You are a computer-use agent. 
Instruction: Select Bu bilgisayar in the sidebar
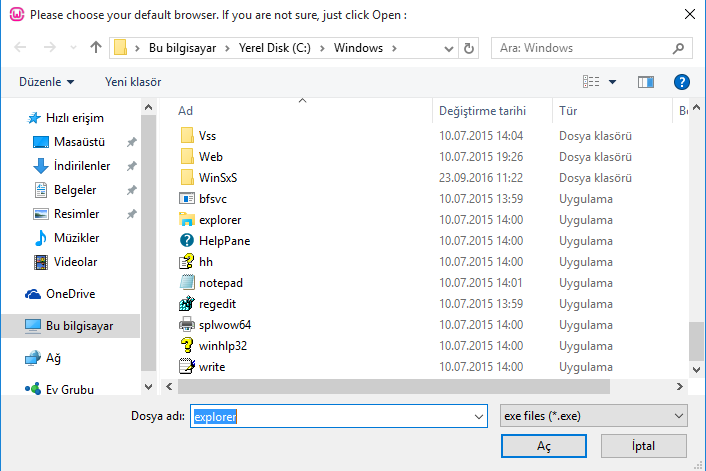(71, 326)
